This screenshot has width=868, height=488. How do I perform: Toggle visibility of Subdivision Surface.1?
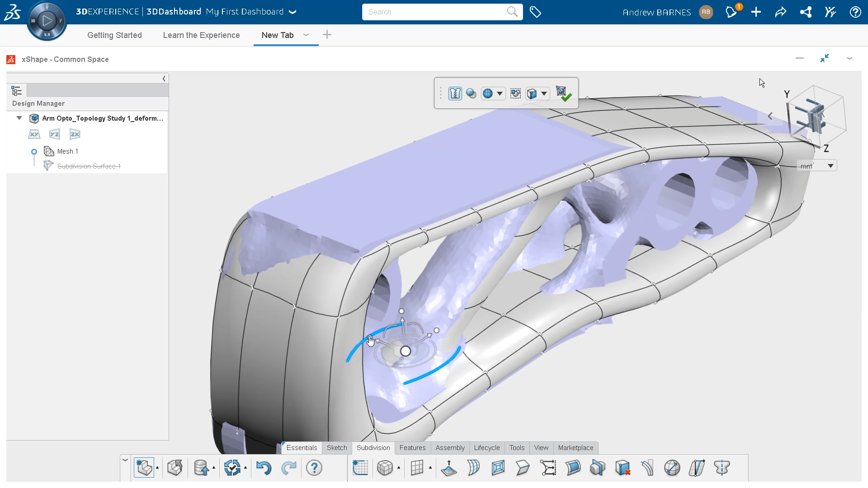tap(34, 166)
